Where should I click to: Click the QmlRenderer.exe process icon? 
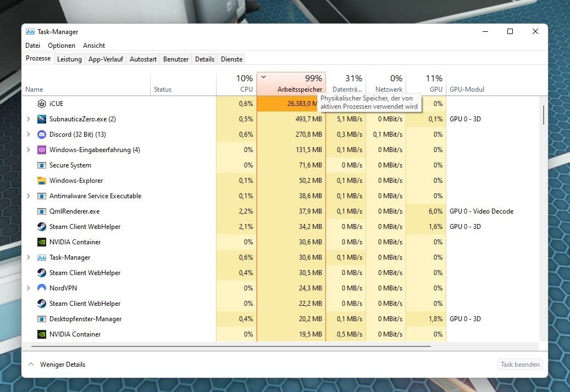(x=42, y=211)
